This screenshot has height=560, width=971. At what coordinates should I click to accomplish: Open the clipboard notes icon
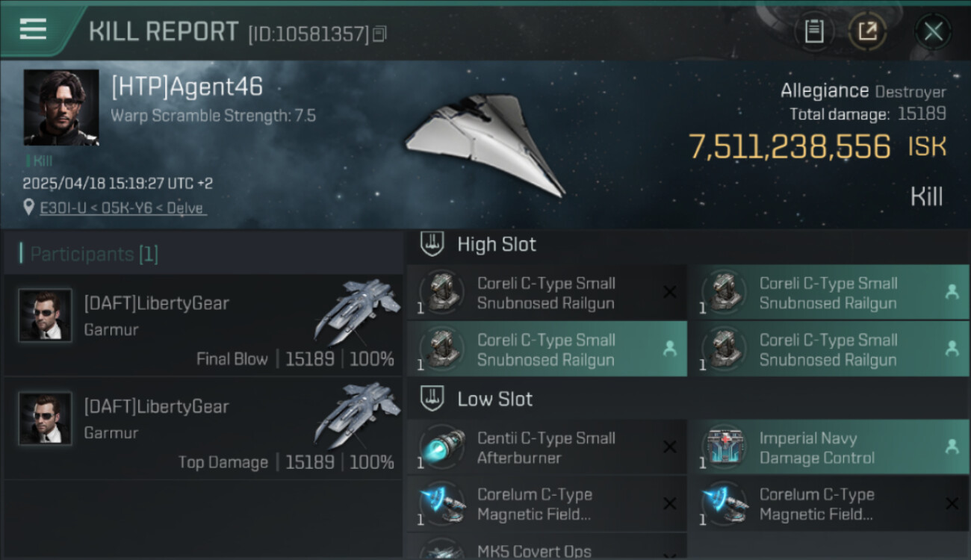(x=813, y=31)
